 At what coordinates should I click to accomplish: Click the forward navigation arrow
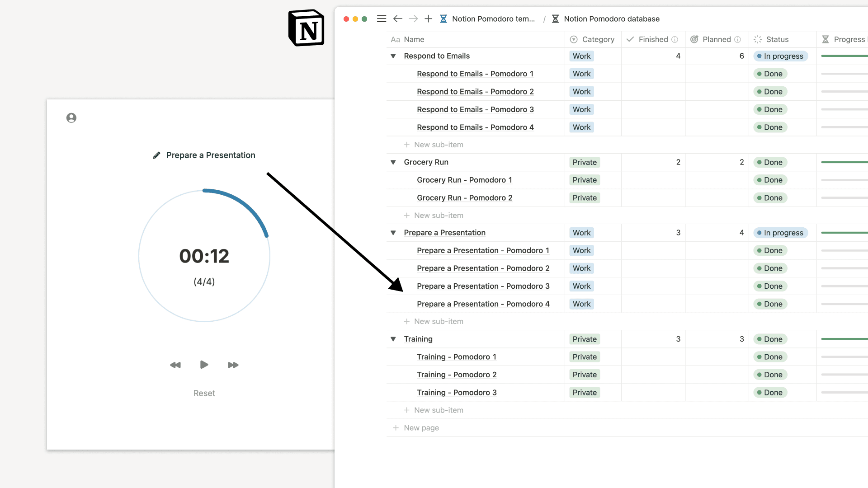(413, 19)
